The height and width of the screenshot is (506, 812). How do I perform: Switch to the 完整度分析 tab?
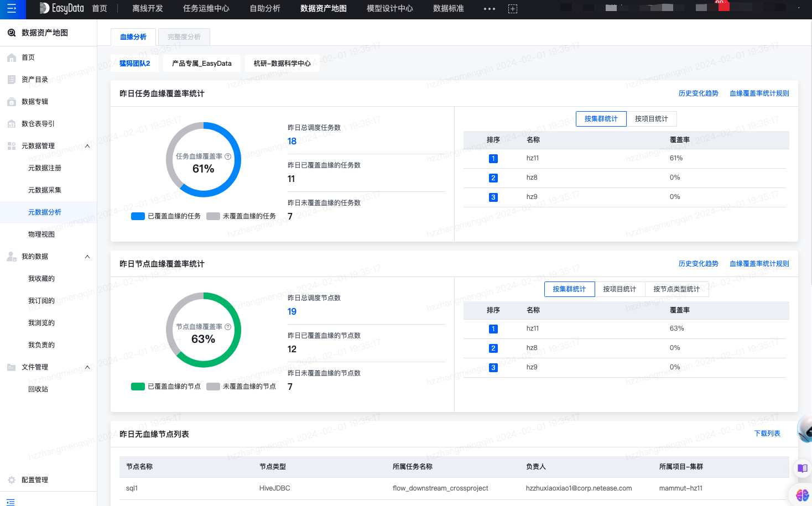point(184,37)
